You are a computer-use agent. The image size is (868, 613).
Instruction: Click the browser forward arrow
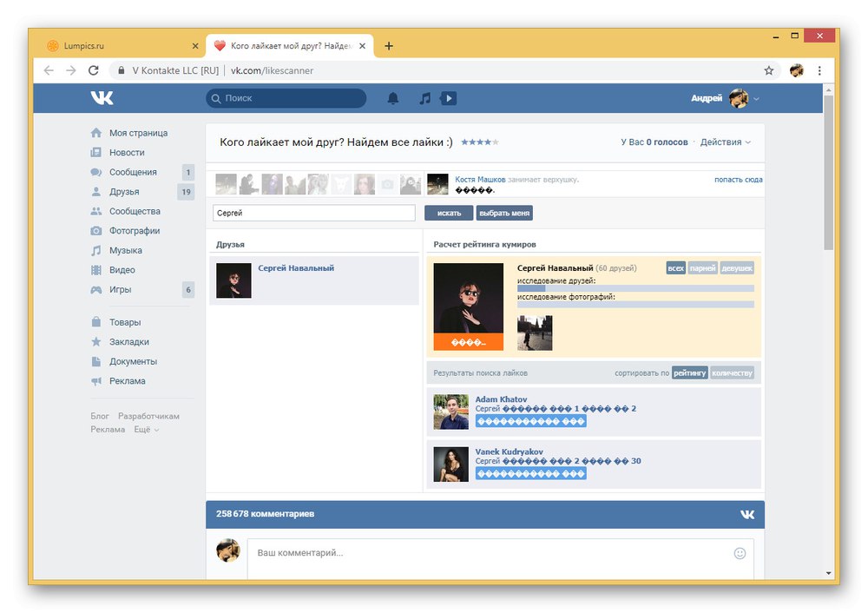point(71,70)
